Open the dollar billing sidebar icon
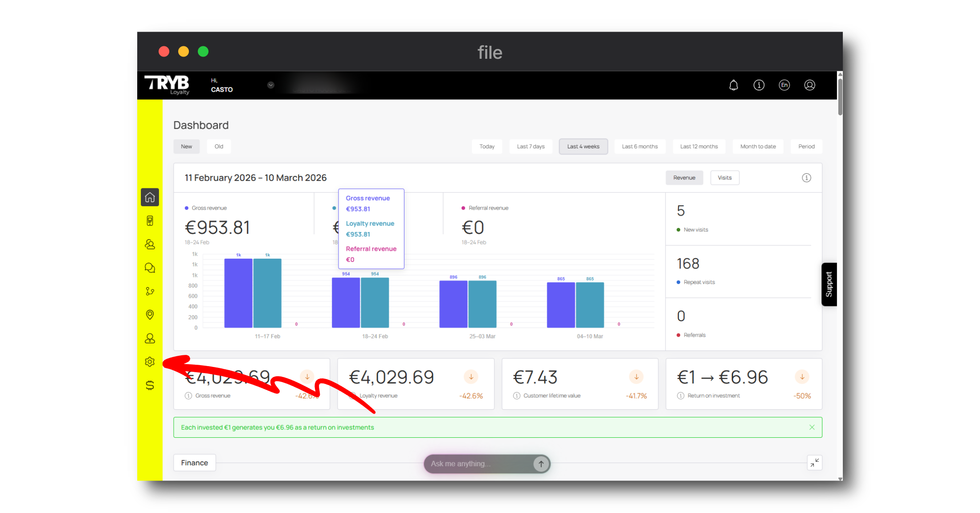 pyautogui.click(x=150, y=385)
